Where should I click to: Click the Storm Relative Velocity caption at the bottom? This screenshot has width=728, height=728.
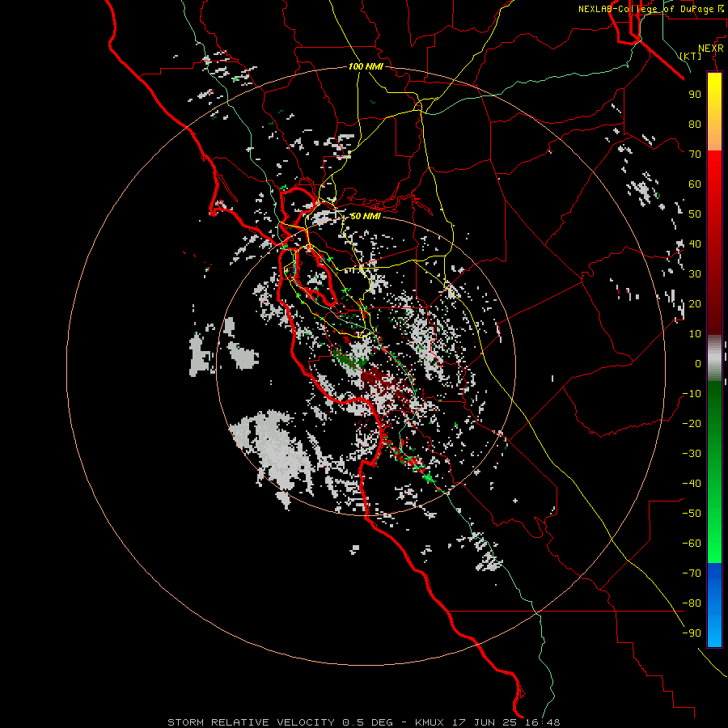coord(364,722)
